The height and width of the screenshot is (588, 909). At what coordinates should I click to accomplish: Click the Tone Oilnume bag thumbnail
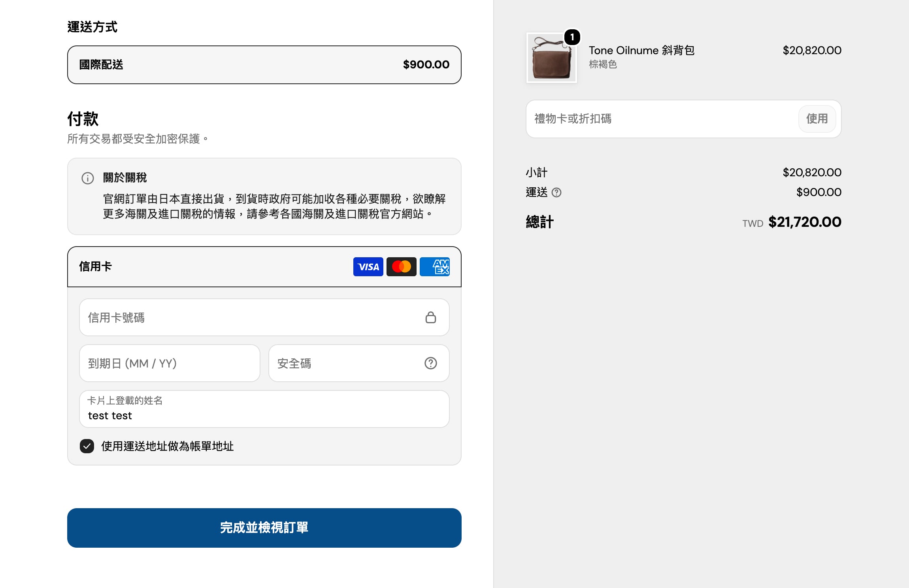(x=551, y=58)
